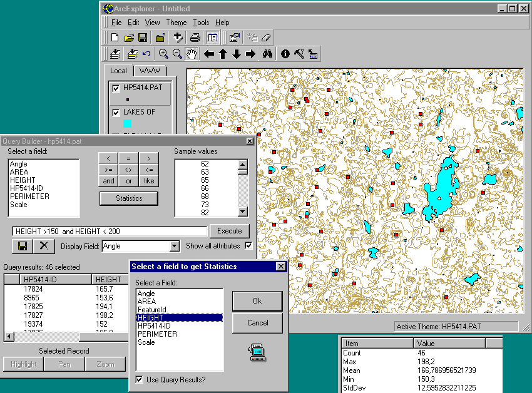
Task: Select PERIMETER in statistics field list
Action: point(157,334)
